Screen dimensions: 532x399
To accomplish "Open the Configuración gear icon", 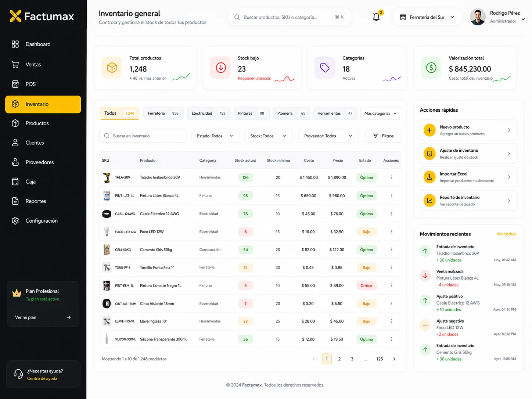I will pyautogui.click(x=15, y=220).
